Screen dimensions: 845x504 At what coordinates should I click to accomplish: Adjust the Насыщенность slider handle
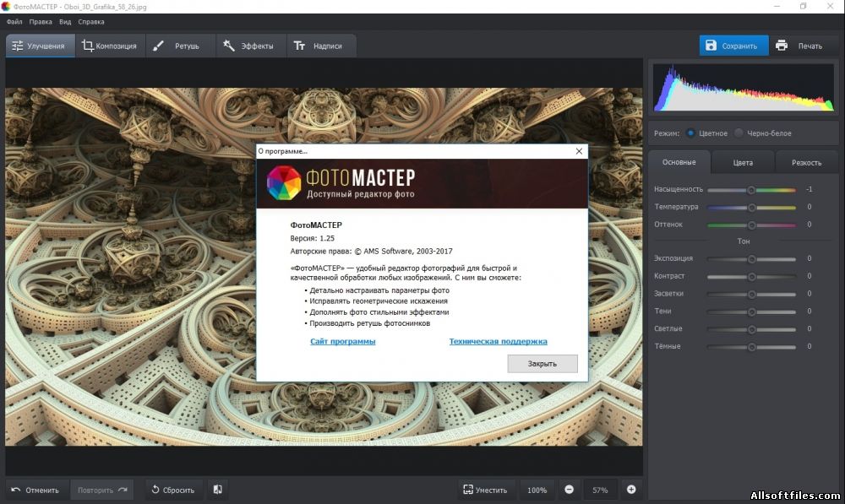click(750, 190)
